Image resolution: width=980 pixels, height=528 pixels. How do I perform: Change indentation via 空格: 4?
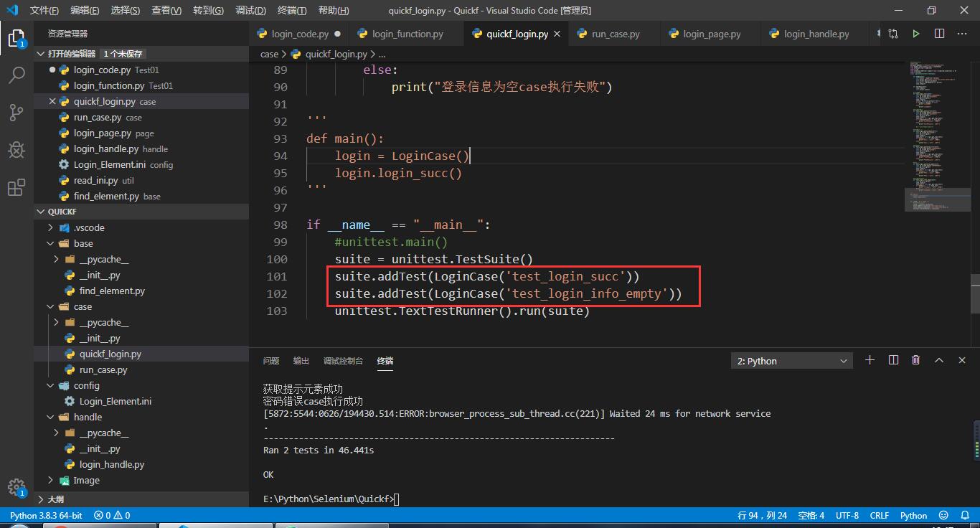pos(811,515)
